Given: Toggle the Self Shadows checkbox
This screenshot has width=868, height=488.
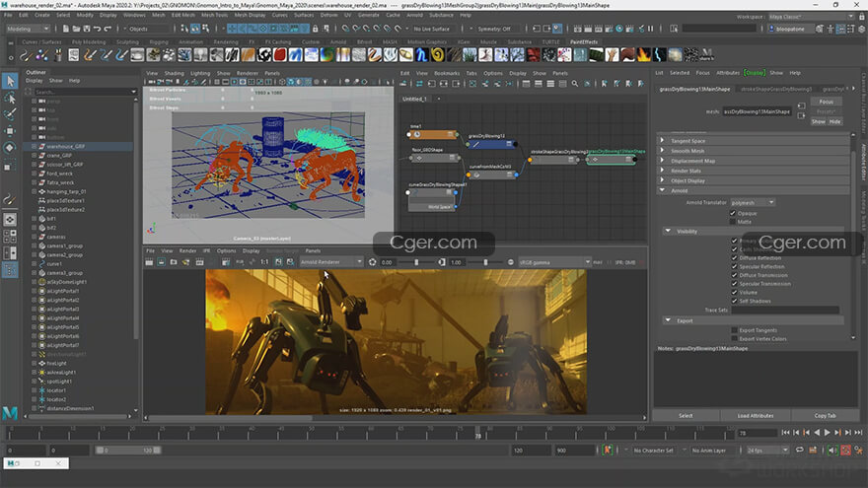Looking at the screenshot, I should point(735,301).
